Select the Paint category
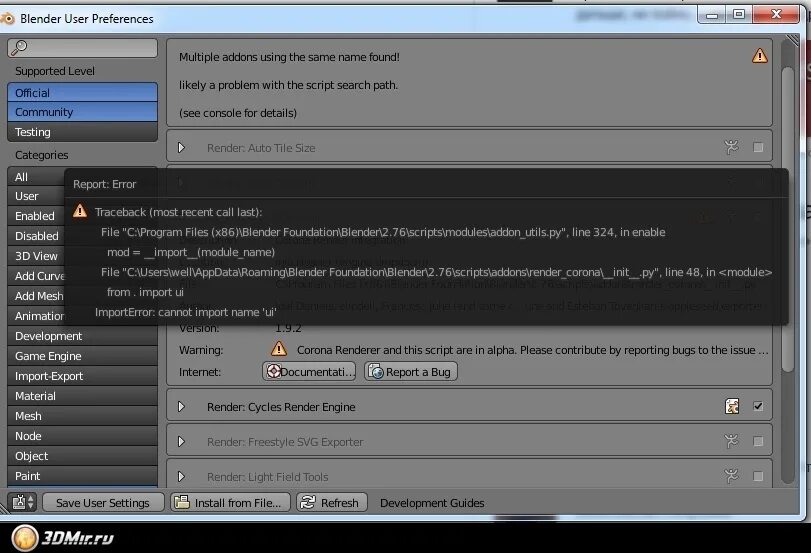 click(82, 476)
